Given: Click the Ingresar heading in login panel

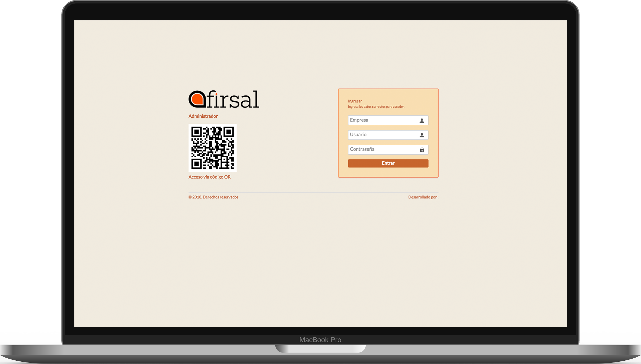Looking at the screenshot, I should pyautogui.click(x=355, y=101).
